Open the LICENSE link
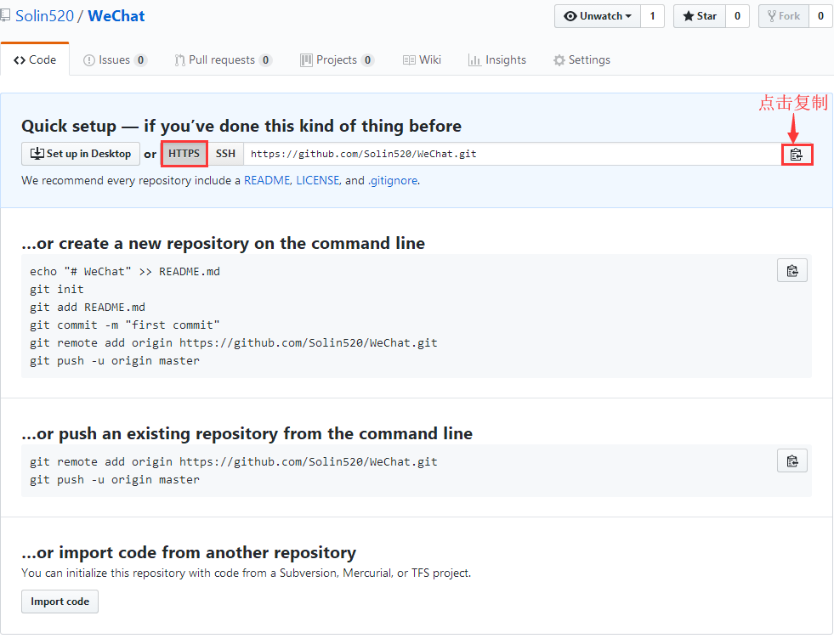The height and width of the screenshot is (644, 834). pyautogui.click(x=318, y=181)
